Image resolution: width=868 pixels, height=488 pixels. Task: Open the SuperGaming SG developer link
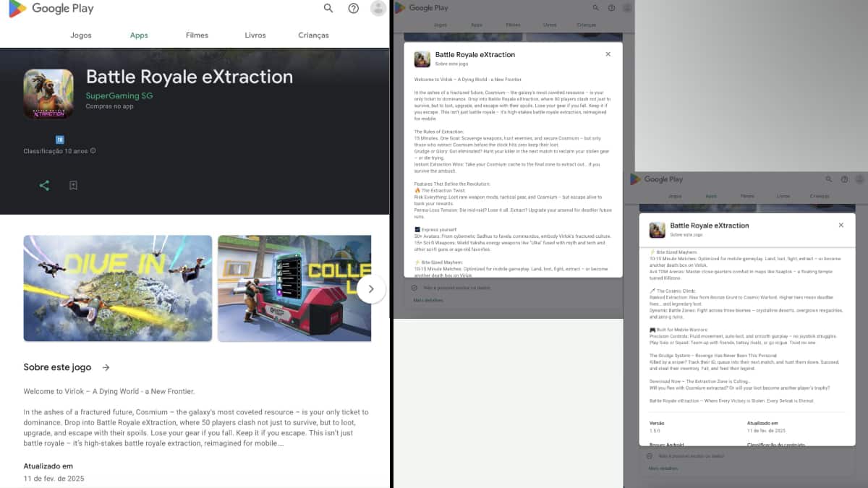pyautogui.click(x=119, y=96)
